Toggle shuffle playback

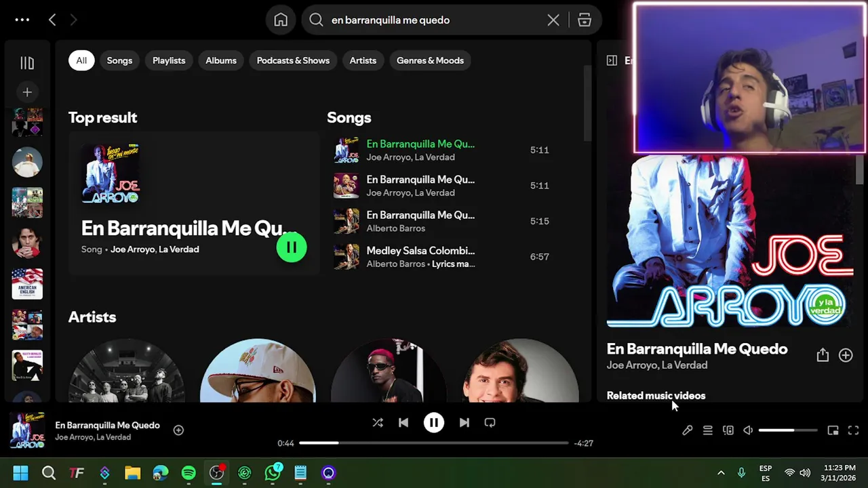(x=378, y=422)
